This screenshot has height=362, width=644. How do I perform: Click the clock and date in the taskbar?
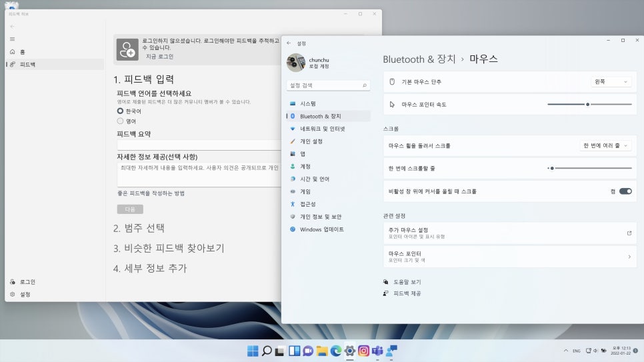point(621,351)
